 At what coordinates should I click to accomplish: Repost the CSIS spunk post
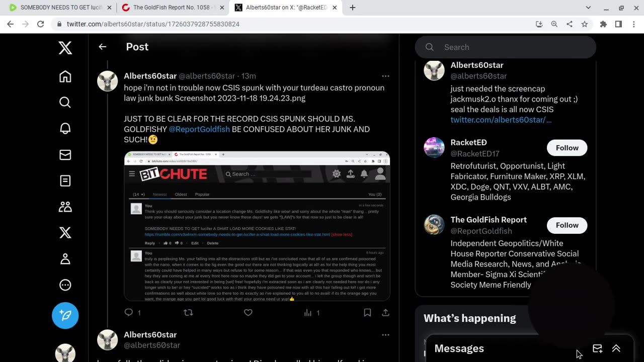pyautogui.click(x=188, y=313)
